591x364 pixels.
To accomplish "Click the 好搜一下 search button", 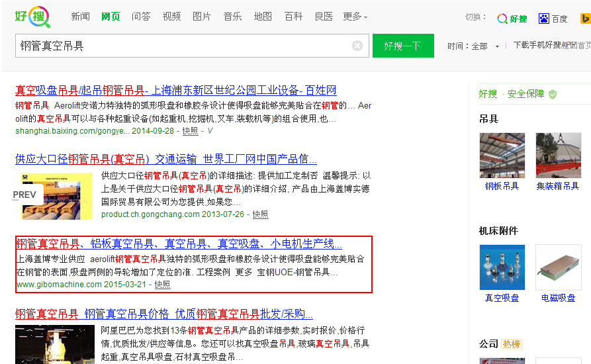I will [403, 46].
